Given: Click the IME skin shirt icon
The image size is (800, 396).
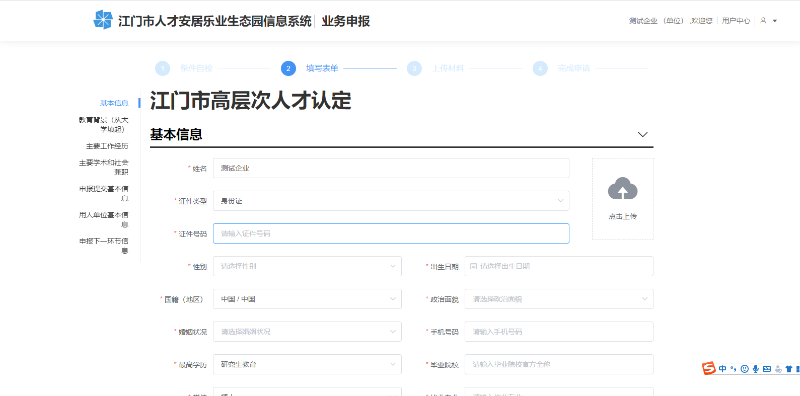Looking at the screenshot, I should [x=788, y=368].
